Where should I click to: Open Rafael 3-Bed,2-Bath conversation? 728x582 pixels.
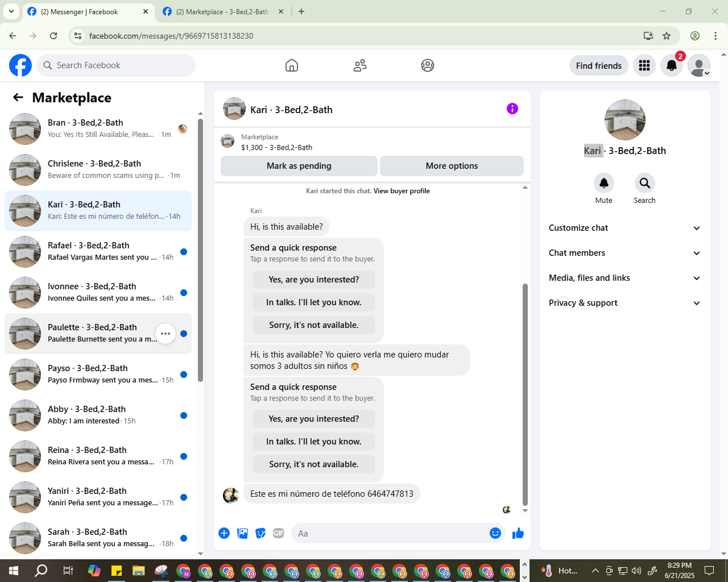coord(98,252)
